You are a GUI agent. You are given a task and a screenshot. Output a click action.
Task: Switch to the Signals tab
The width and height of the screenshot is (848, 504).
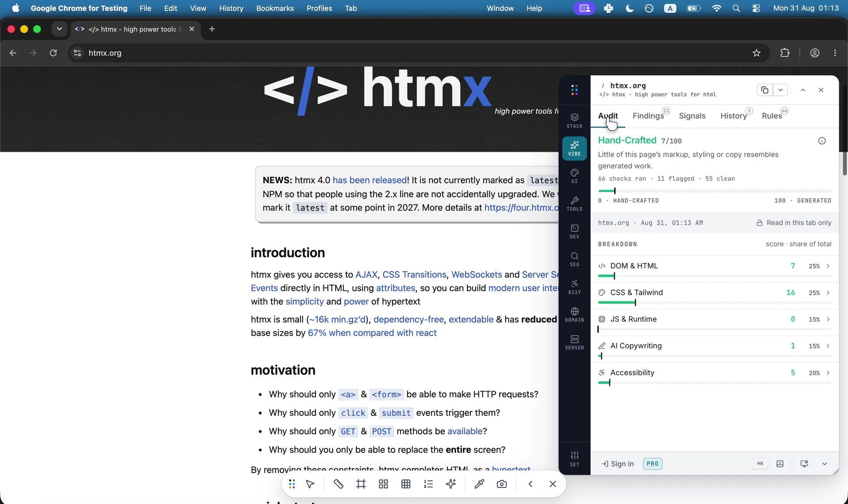pos(692,116)
